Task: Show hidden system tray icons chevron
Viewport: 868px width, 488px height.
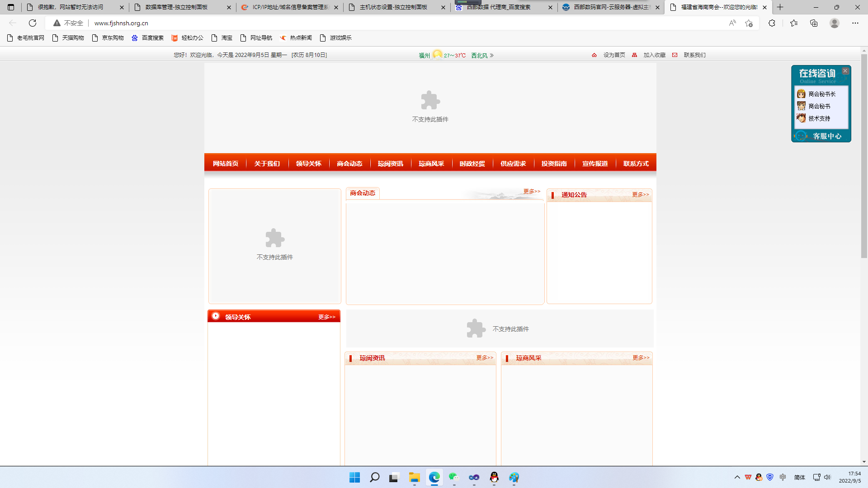Action: [737, 477]
